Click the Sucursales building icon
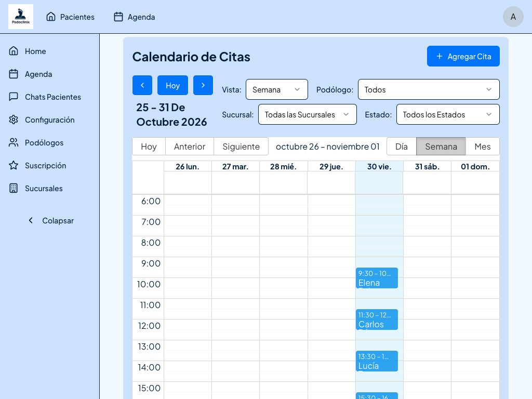This screenshot has height=399, width=532. [14, 188]
